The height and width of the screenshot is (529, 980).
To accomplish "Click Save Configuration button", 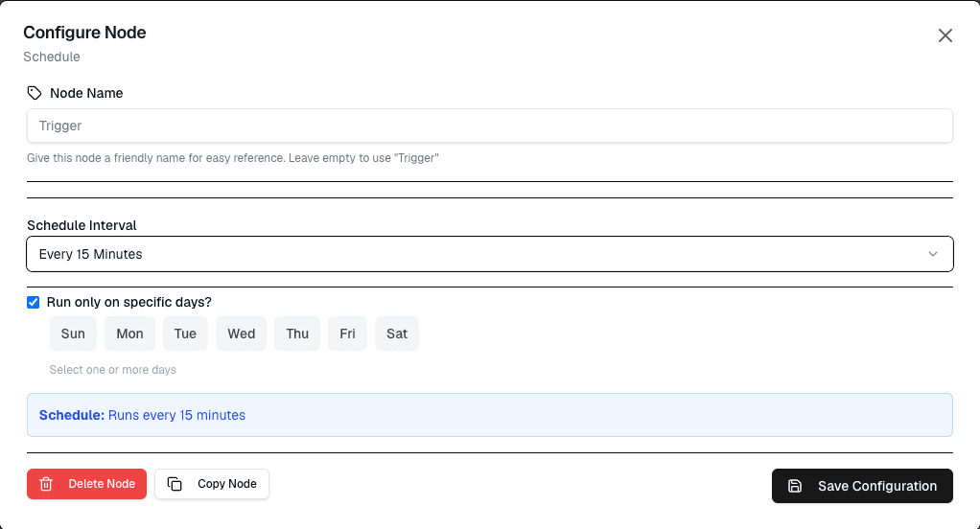I will tap(862, 486).
